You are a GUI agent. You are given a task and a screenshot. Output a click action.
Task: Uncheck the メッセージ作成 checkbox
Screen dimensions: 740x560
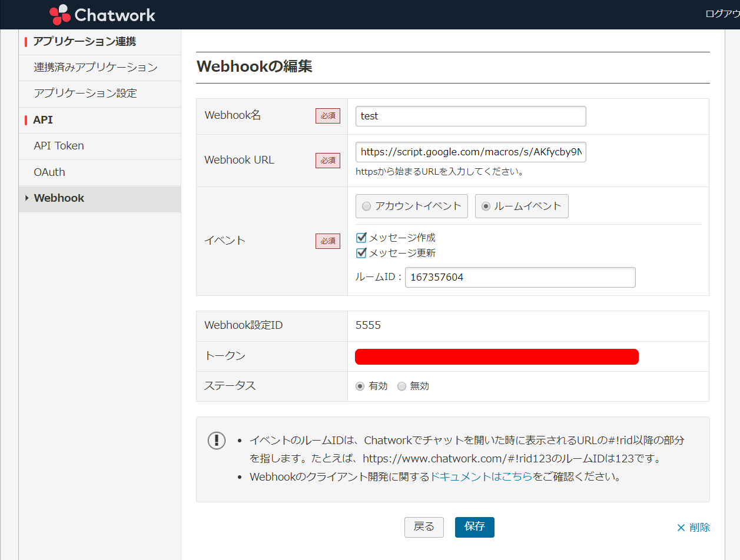tap(361, 238)
